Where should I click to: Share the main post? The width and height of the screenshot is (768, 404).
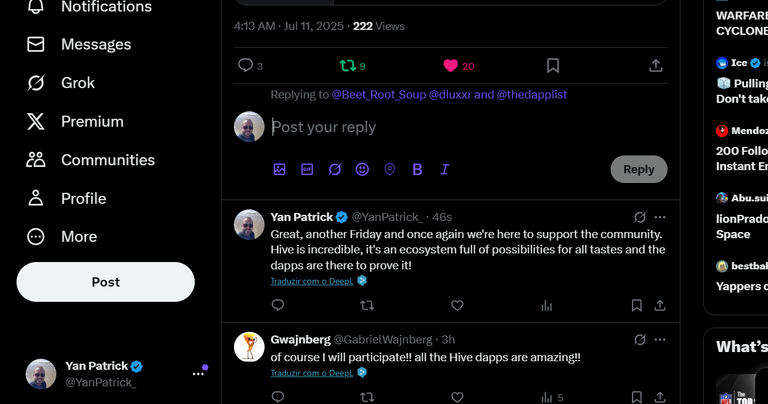click(x=656, y=66)
